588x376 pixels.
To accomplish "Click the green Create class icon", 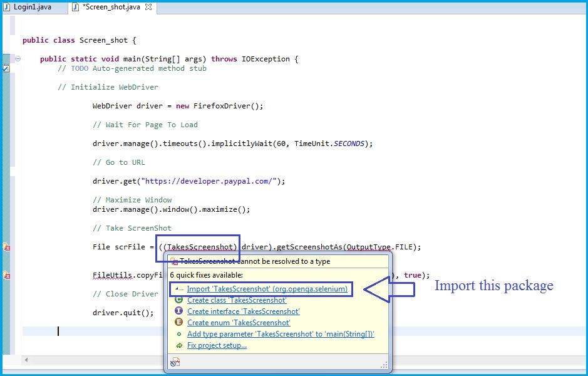I will click(179, 300).
